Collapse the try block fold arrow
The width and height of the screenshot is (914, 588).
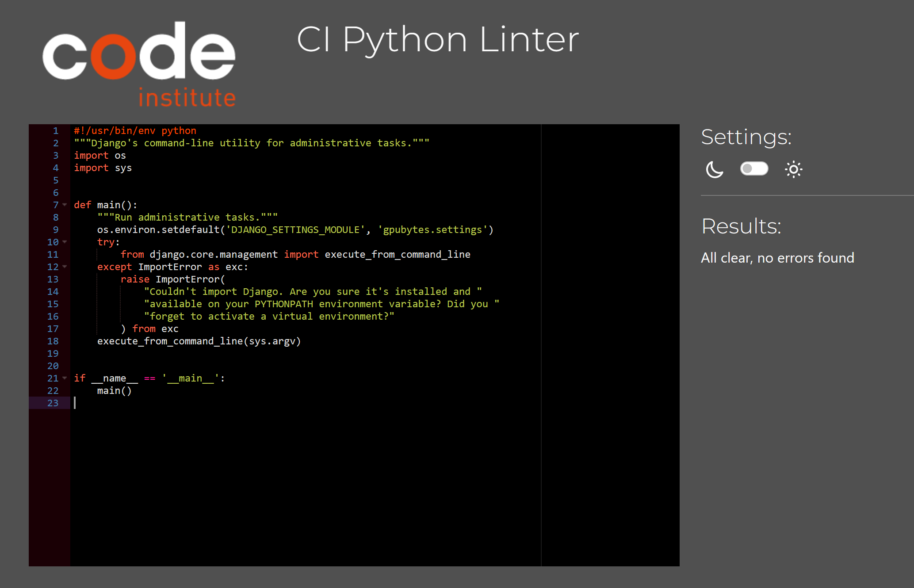[x=65, y=242]
